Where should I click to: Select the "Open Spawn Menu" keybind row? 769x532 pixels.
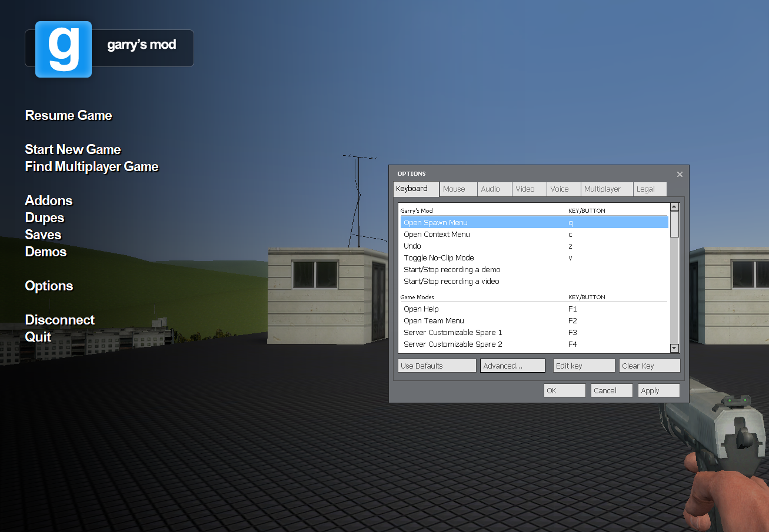click(x=534, y=222)
